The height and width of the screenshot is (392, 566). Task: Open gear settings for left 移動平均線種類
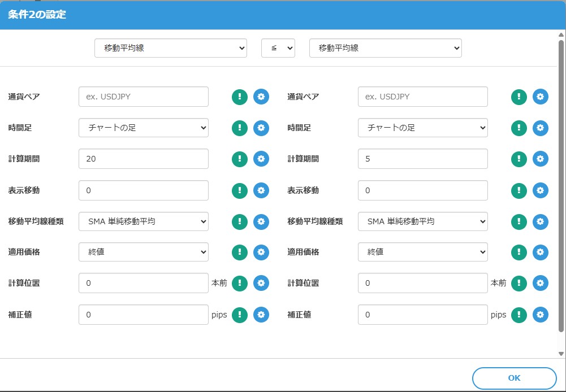pos(261,221)
